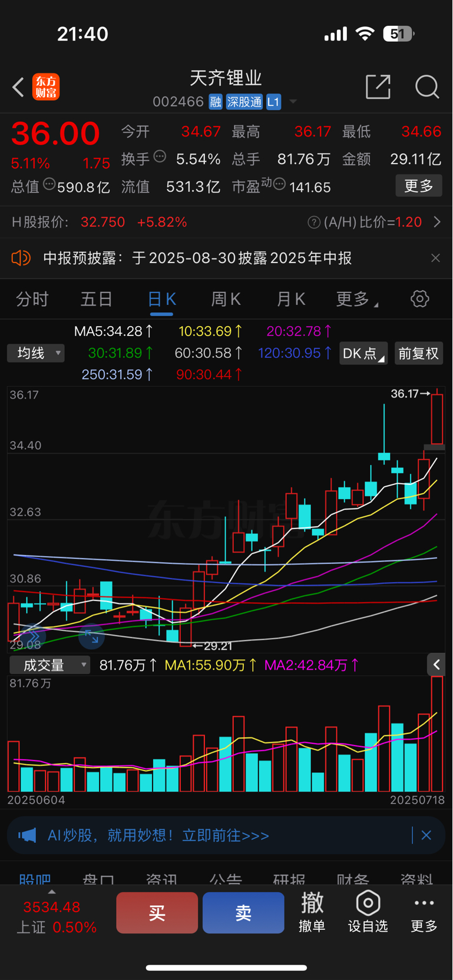Open the bottom 更多 three-dots menu
This screenshot has width=453, height=980.
(x=424, y=912)
